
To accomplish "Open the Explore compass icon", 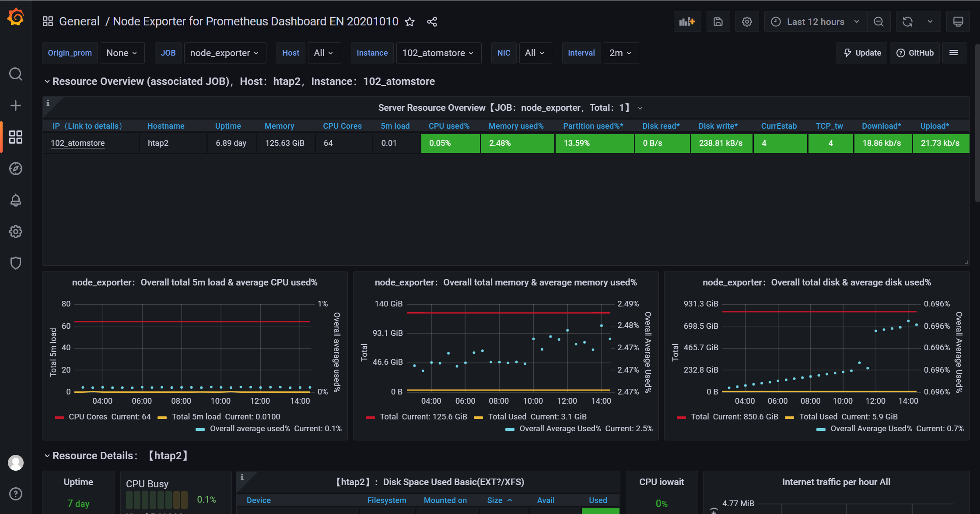I will pos(16,169).
